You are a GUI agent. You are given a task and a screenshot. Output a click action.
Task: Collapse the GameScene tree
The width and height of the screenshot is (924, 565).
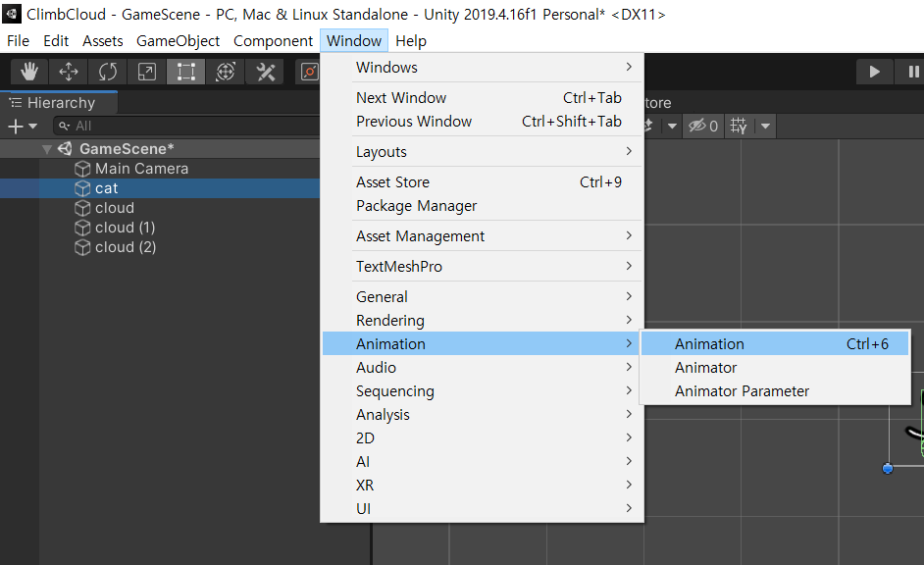click(47, 149)
